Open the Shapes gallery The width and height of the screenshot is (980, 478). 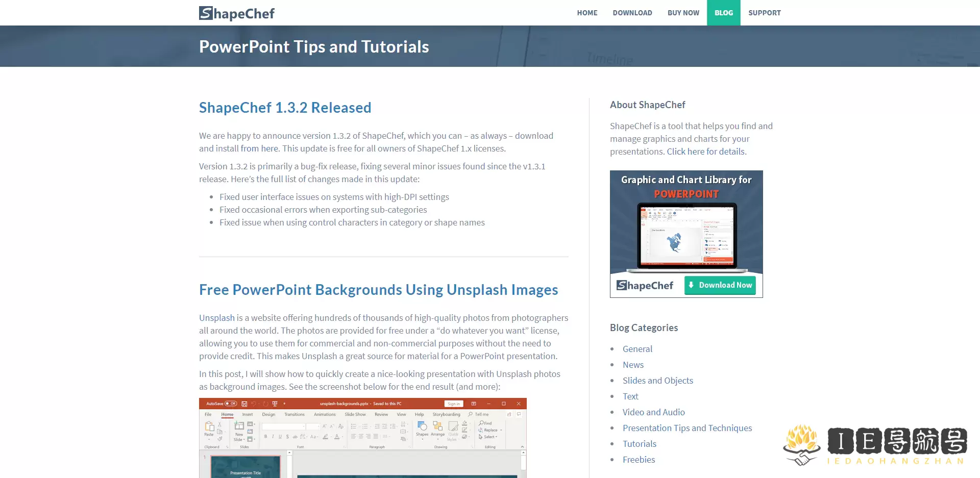[422, 430]
